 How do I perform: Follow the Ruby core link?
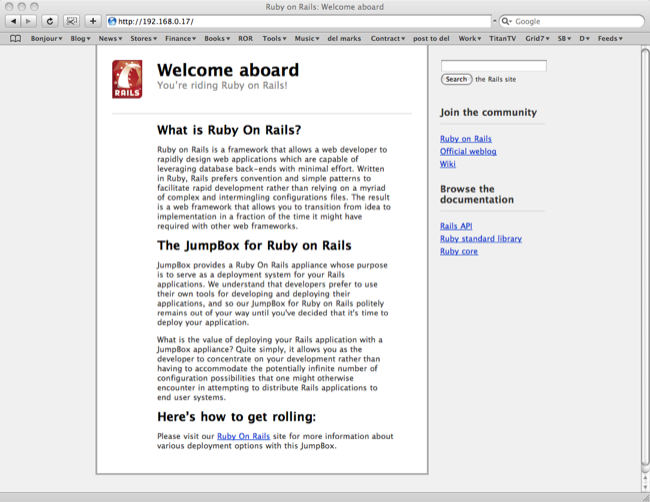pos(459,252)
